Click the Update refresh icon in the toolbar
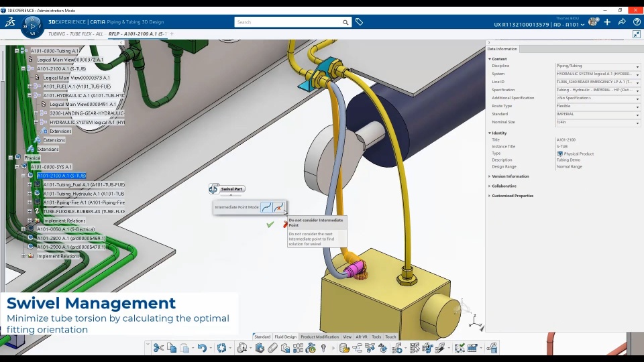This screenshot has width=644, height=362. 222,348
